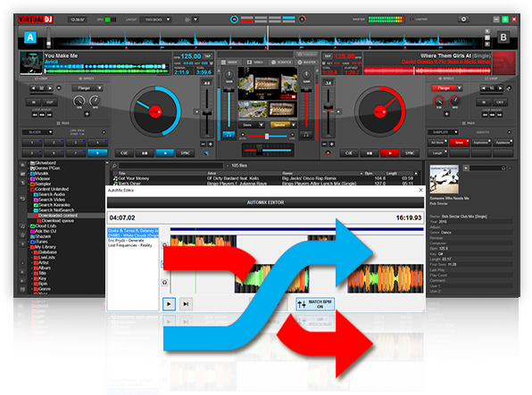Click the browser search input field
Image resolution: width=532 pixels, height=395 pixels.
pos(171,166)
